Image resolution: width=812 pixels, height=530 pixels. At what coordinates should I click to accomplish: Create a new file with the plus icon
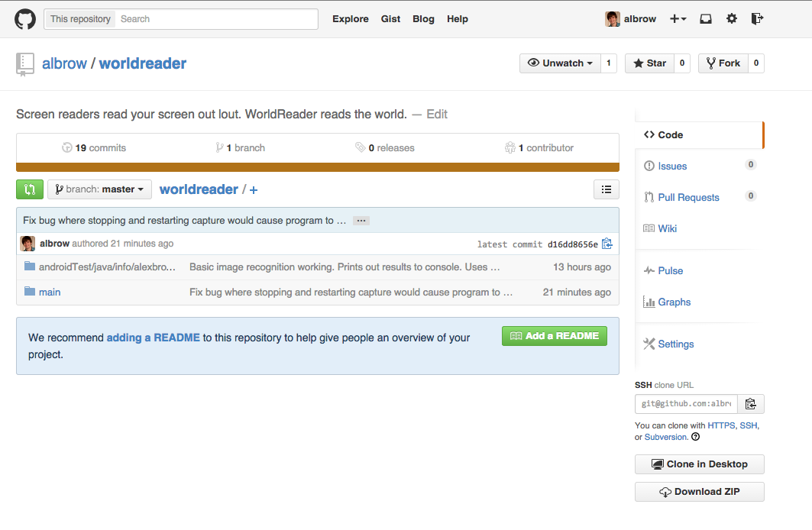pos(254,190)
